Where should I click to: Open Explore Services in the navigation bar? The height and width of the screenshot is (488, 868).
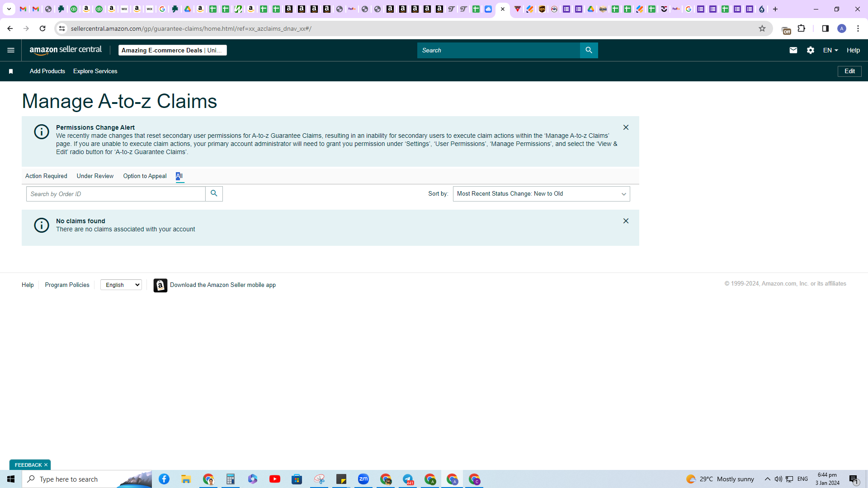point(95,71)
